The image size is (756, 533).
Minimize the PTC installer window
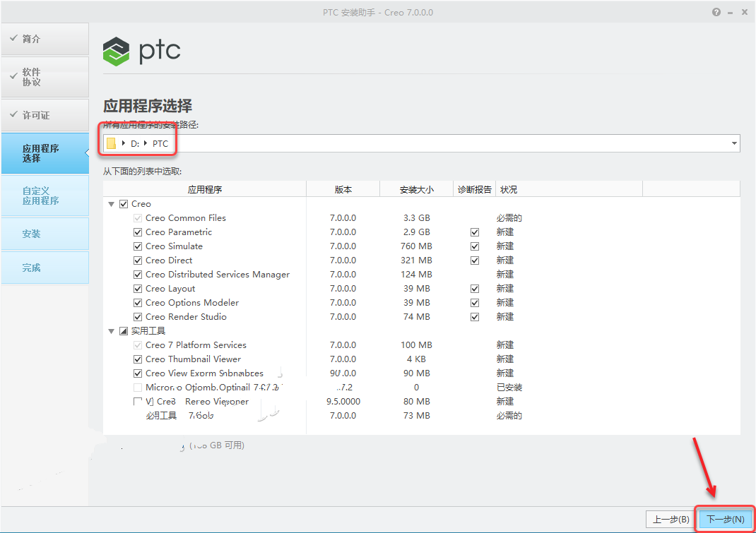tap(730, 13)
